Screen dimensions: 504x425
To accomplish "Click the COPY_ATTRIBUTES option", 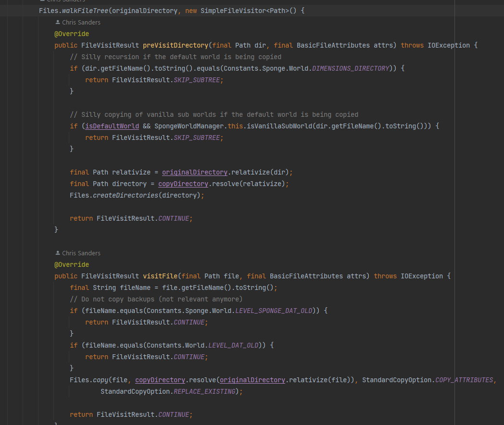I will coord(464,380).
